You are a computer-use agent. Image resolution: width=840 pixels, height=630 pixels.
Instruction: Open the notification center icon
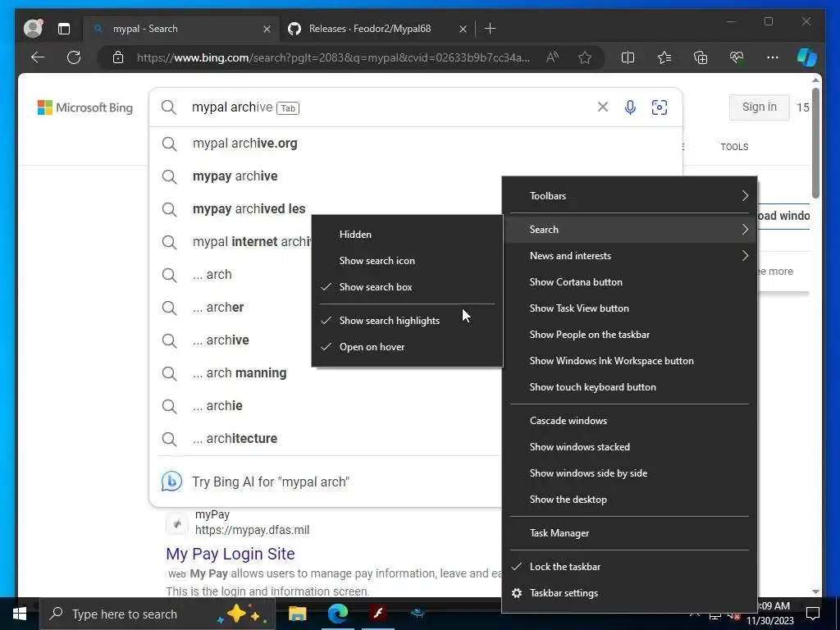click(x=813, y=614)
